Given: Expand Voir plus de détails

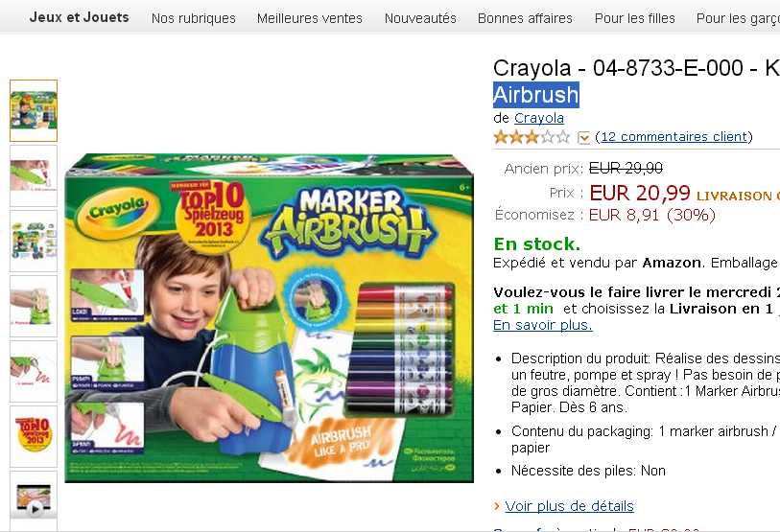Looking at the screenshot, I should [569, 506].
